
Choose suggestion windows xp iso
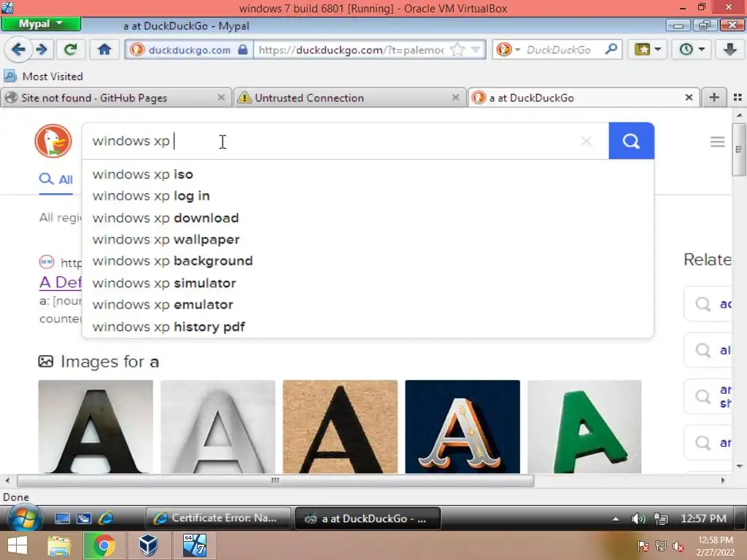coord(368,174)
